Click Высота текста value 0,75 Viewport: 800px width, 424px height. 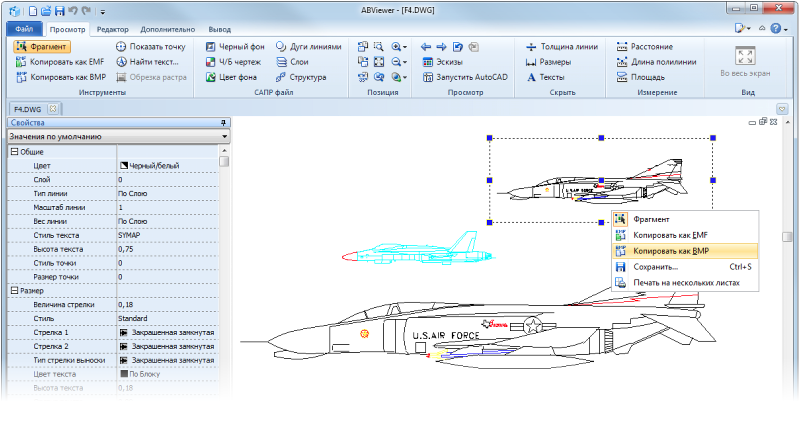click(168, 249)
